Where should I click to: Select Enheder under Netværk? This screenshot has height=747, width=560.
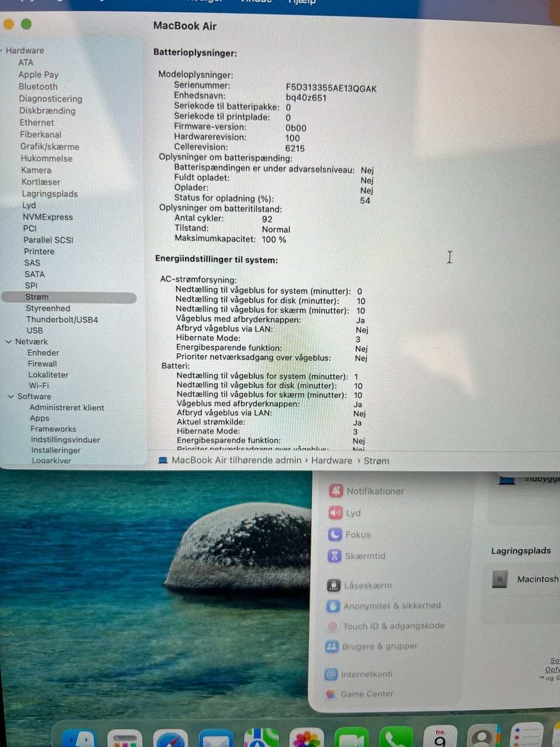point(43,352)
